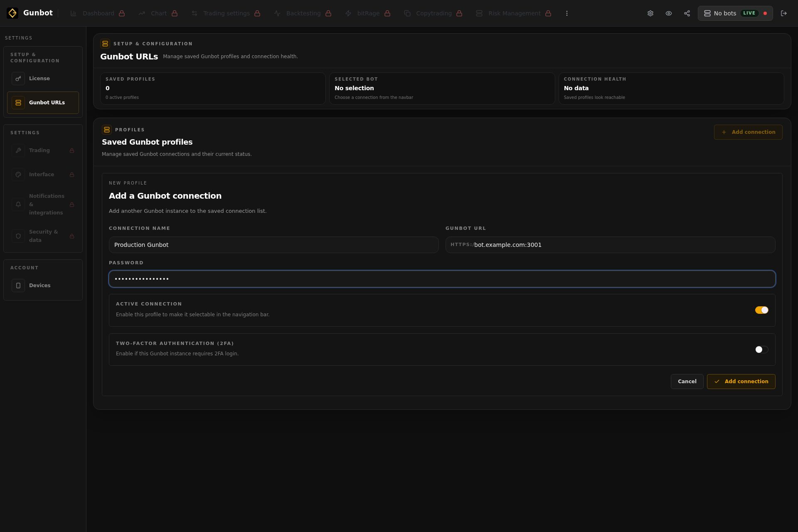This screenshot has width=798, height=532.
Task: Click the Gunbot logo icon
Action: [12, 13]
